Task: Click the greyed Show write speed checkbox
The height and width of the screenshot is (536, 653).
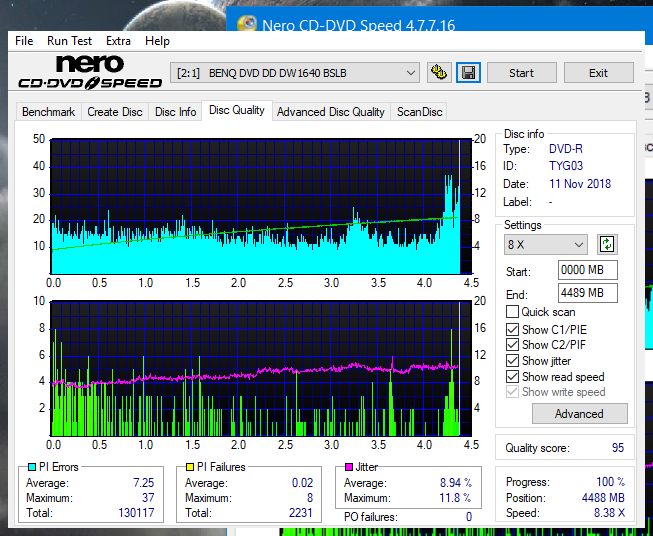Action: (x=512, y=392)
